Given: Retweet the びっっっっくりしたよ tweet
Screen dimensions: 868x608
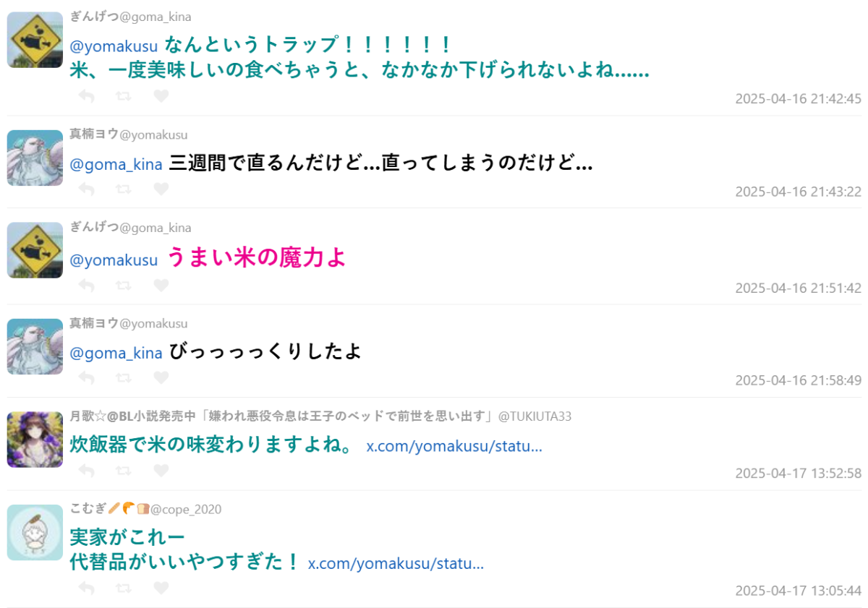Looking at the screenshot, I should pyautogui.click(x=124, y=377).
